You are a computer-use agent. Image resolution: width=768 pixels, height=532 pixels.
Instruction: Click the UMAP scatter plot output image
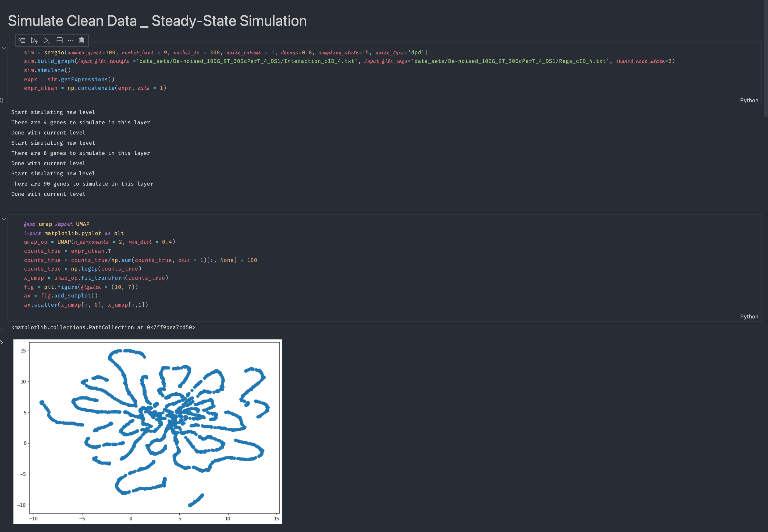(148, 431)
